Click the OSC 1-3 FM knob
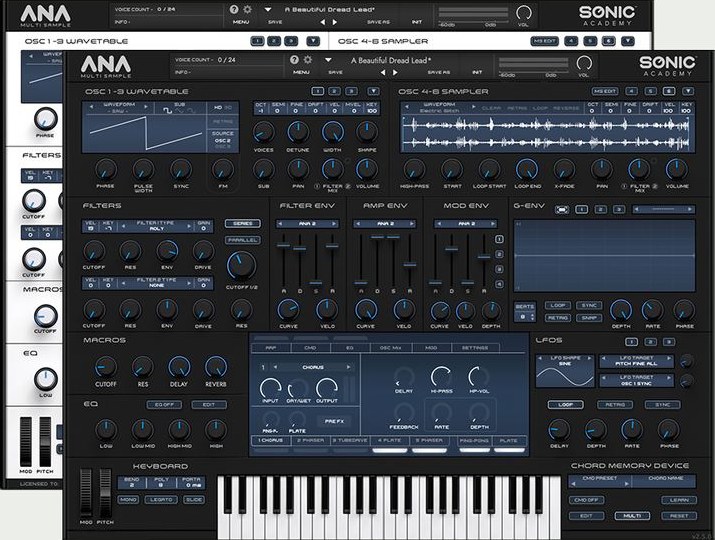715x540 pixels. click(x=223, y=170)
